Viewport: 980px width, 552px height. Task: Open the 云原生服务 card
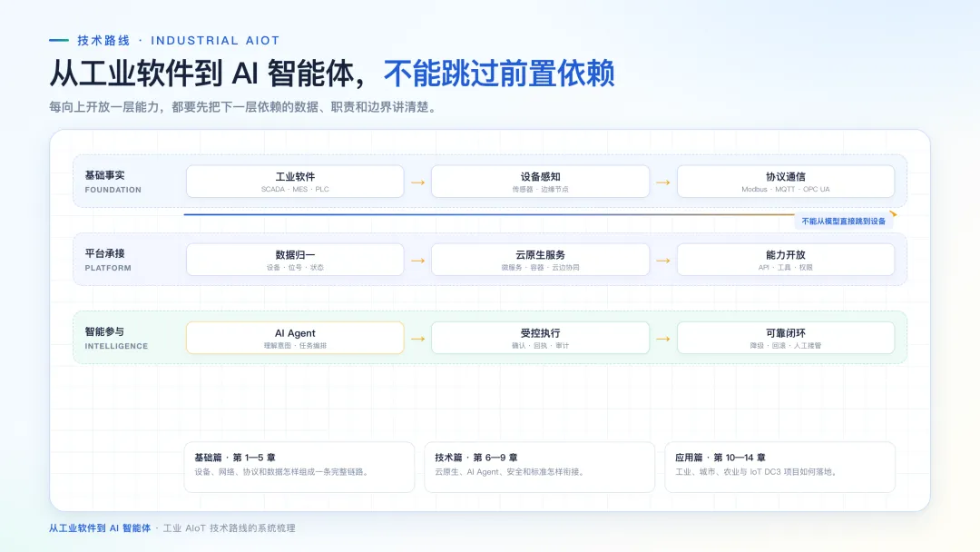(540, 260)
